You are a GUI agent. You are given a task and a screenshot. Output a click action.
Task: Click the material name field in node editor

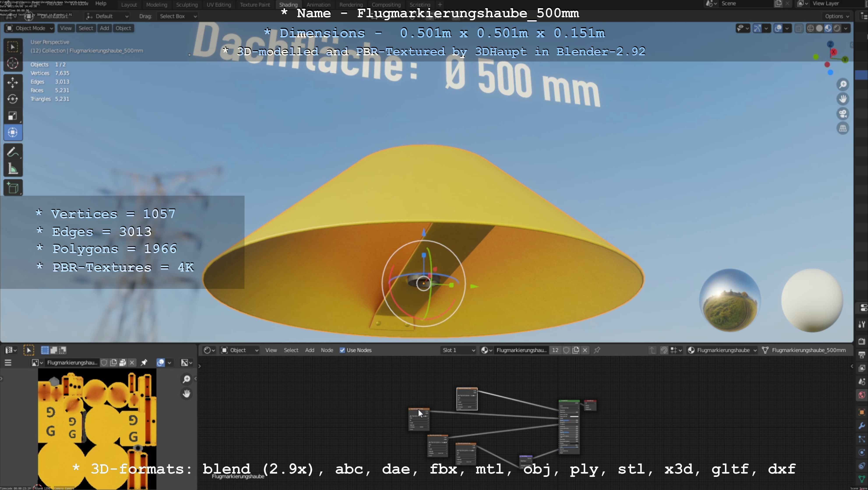click(521, 350)
